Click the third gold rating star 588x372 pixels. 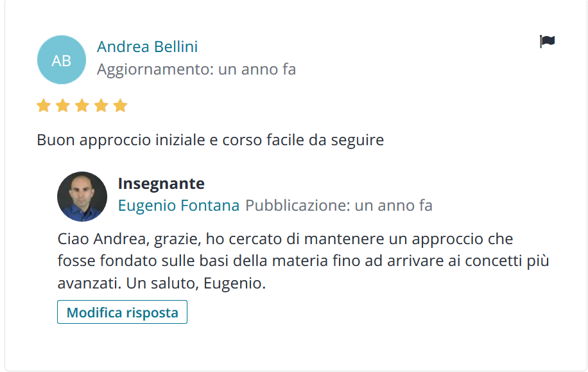coord(82,105)
